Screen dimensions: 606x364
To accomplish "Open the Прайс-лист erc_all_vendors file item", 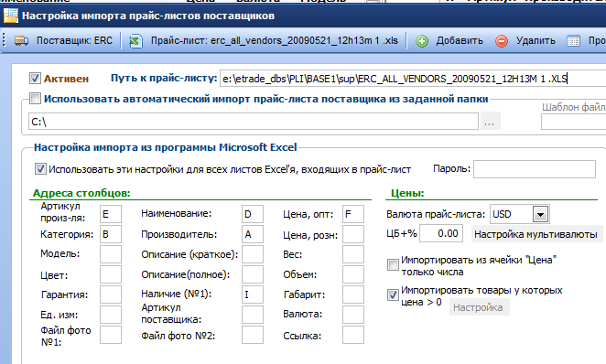I will pyautogui.click(x=264, y=40).
